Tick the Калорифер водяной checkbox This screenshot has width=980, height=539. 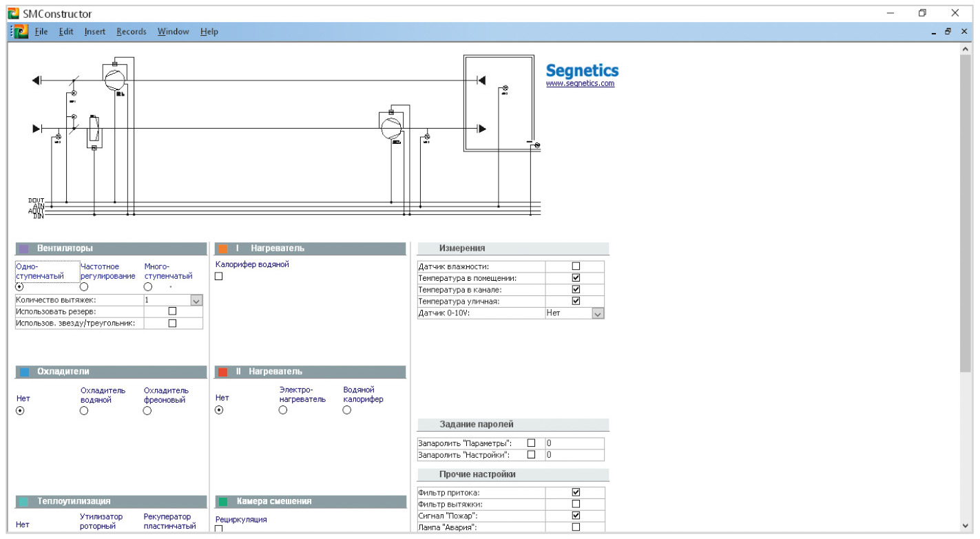(x=219, y=276)
